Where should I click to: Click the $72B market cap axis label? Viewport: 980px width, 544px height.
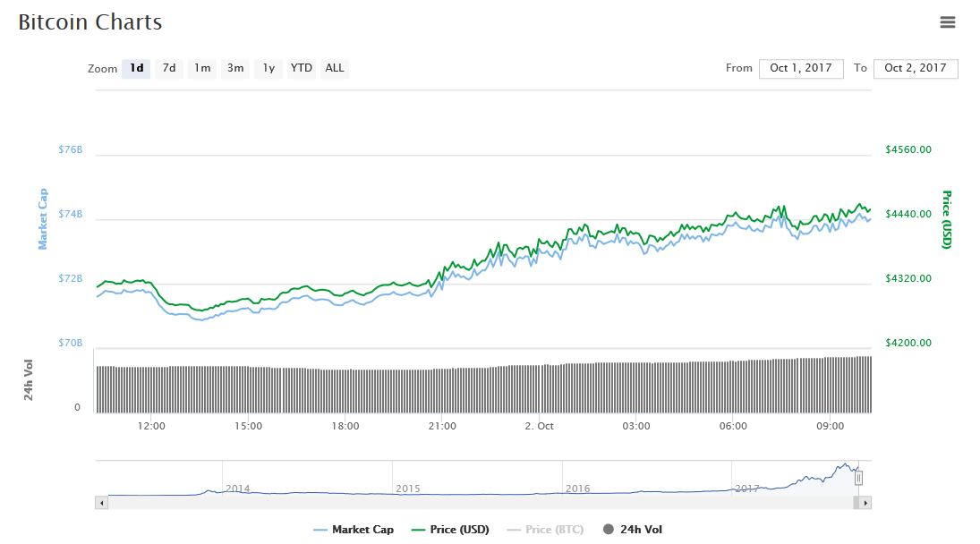click(x=71, y=278)
